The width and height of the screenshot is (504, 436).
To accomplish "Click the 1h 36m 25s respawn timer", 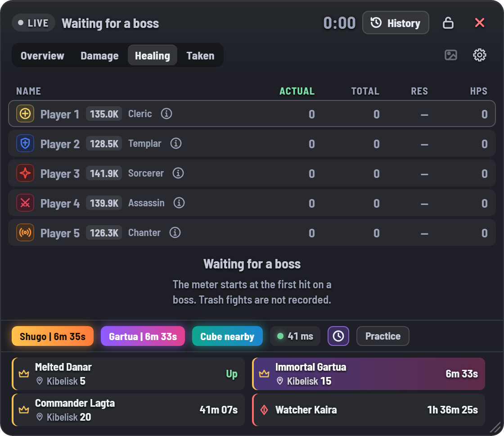I will 452,409.
